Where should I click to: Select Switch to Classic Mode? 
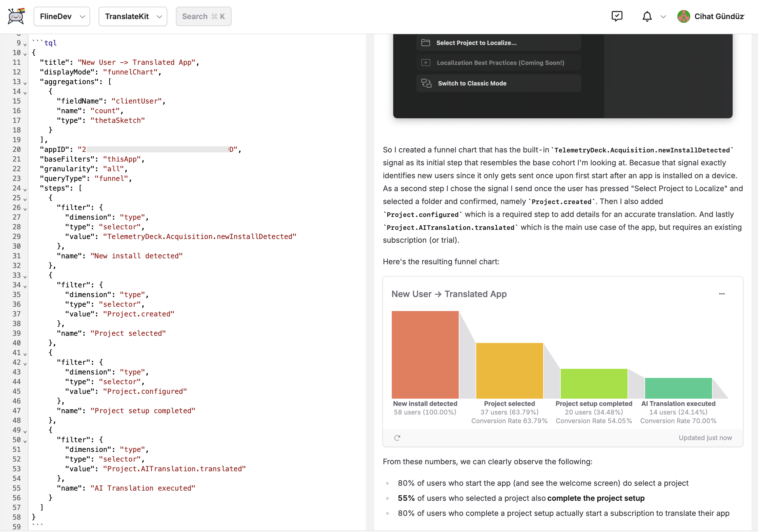coord(473,83)
